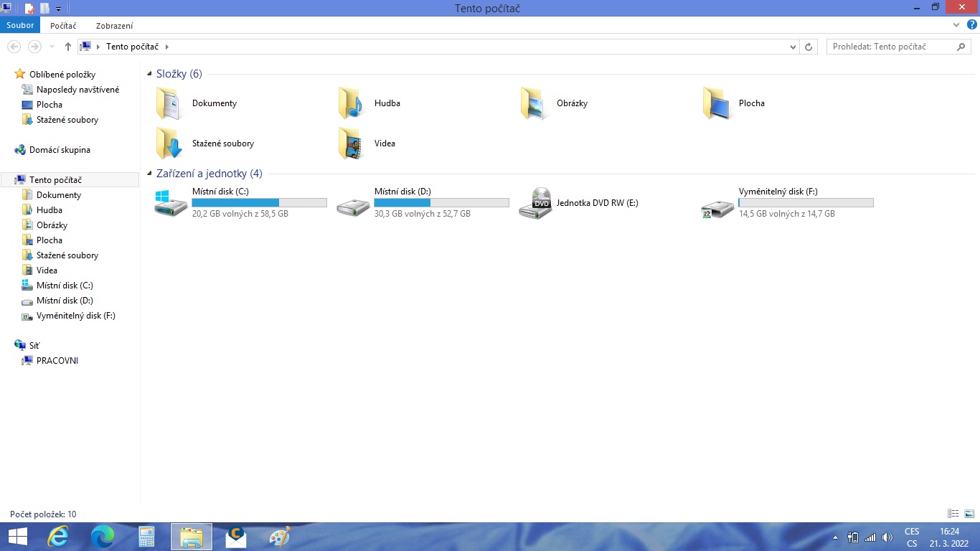Select the Dokumenty folder icon in main pane
The image size is (980, 551).
(171, 103)
